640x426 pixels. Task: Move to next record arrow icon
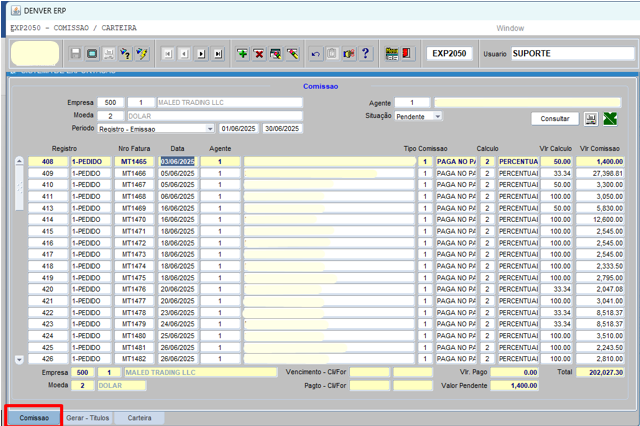tap(201, 53)
